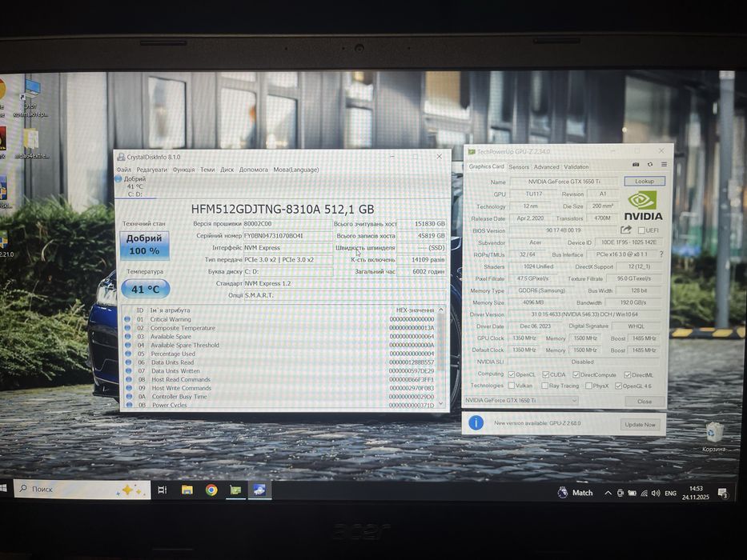This screenshot has width=747, height=560.
Task: Open 'Диск' menu
Action: tap(227, 170)
